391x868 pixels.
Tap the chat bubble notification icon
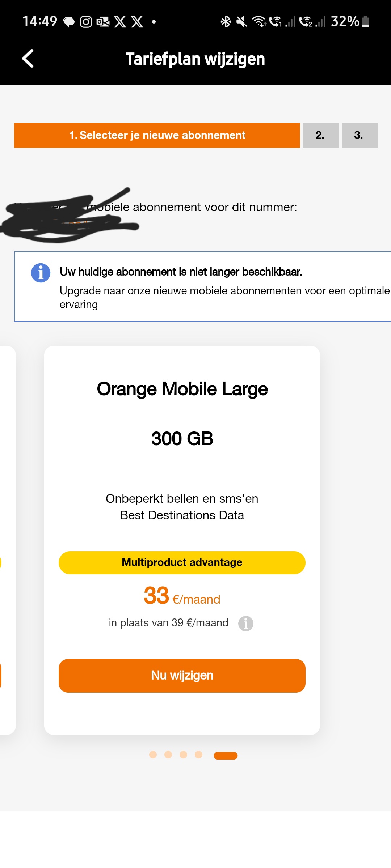pyautogui.click(x=69, y=22)
